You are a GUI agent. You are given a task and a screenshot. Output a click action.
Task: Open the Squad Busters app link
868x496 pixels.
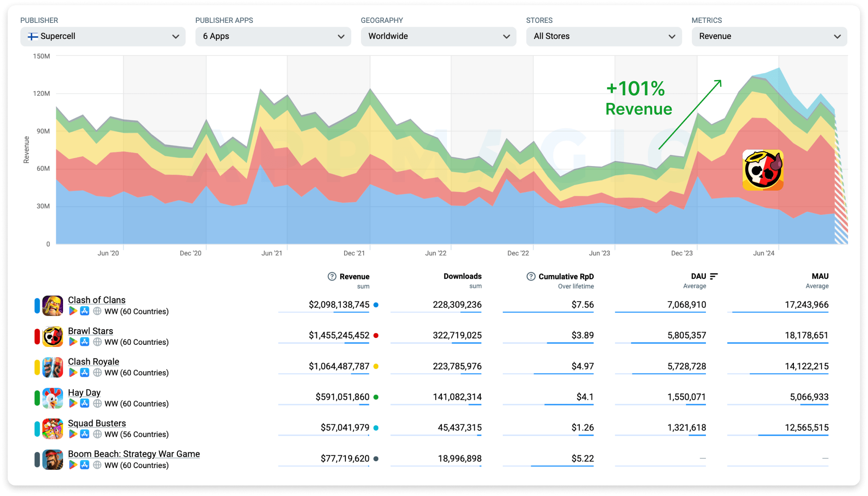(x=97, y=423)
